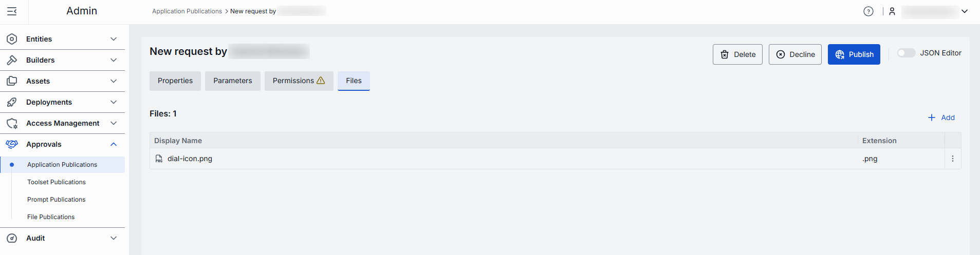Expand the Assets section chevron

(114, 81)
